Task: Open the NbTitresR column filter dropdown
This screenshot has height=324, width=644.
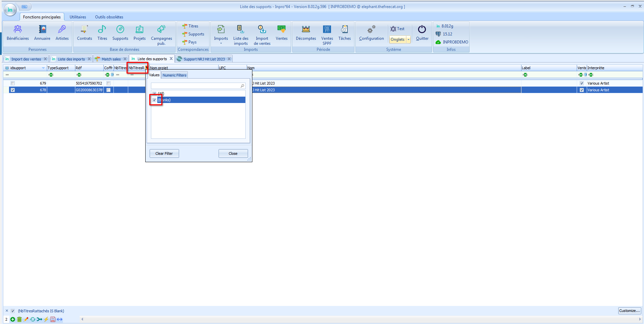Action: pyautogui.click(x=146, y=68)
